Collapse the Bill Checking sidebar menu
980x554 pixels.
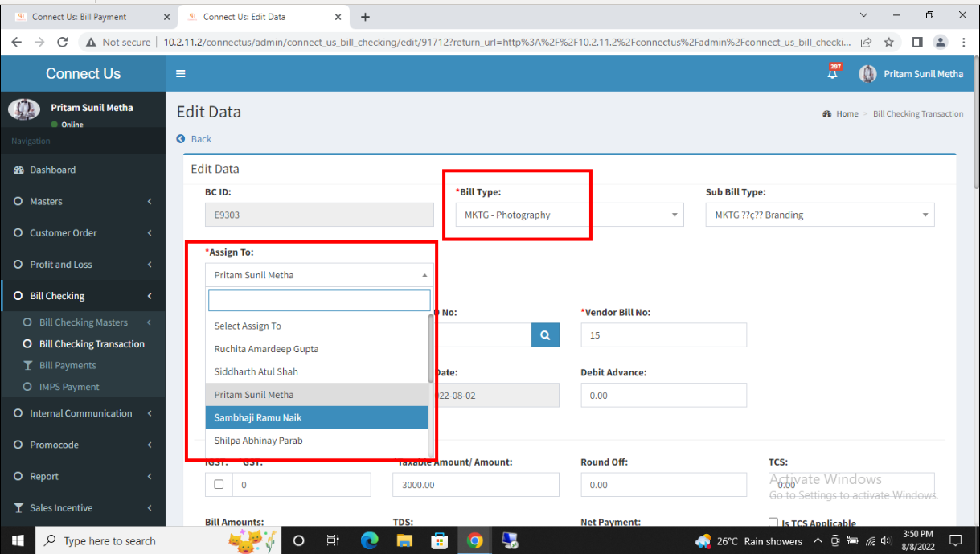coord(83,296)
